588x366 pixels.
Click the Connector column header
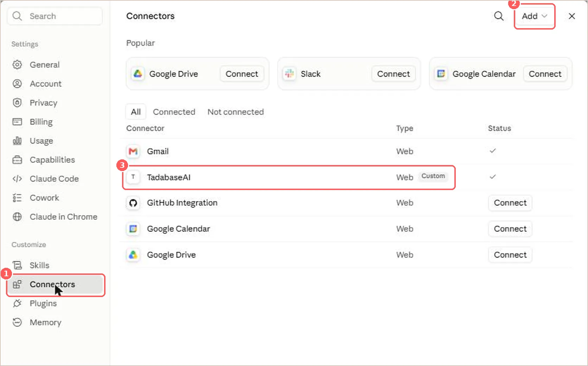[x=145, y=128]
